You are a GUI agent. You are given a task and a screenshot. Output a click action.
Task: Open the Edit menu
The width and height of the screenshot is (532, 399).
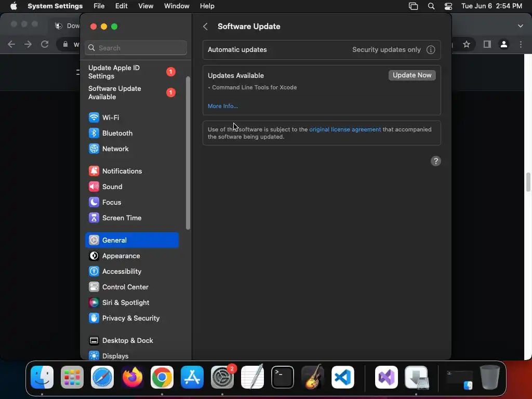[121, 6]
